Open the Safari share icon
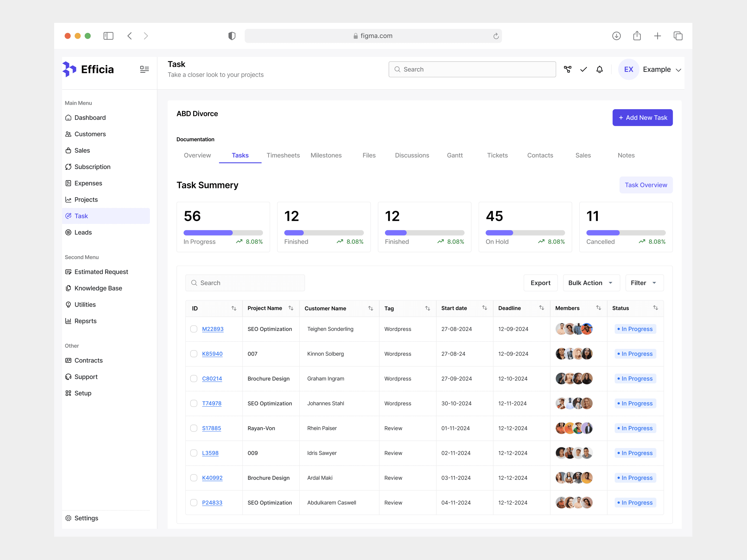This screenshot has width=747, height=560. point(637,36)
